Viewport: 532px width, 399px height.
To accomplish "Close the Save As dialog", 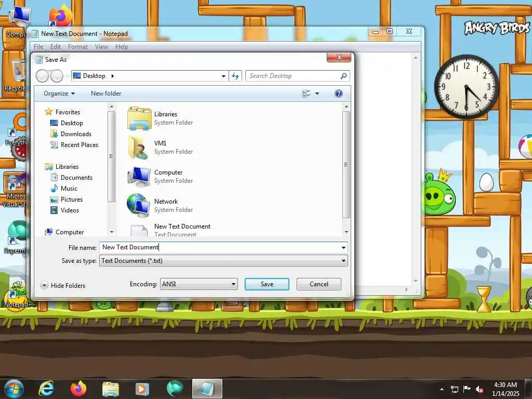I will [339, 57].
